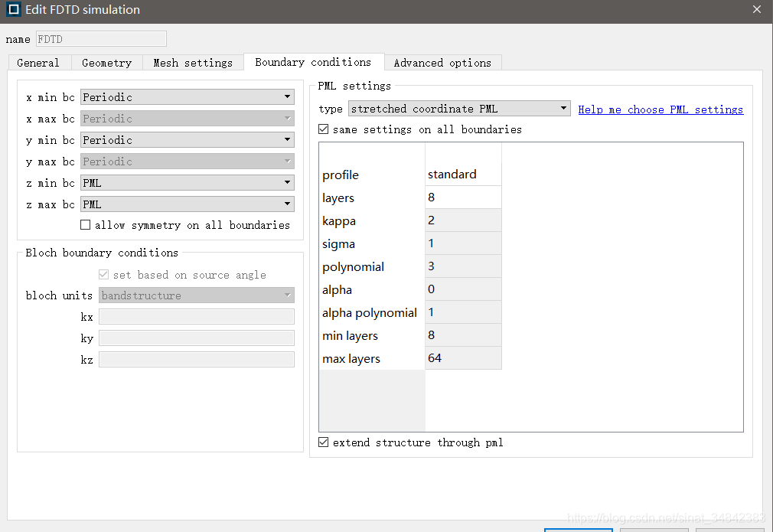Open the PML type dropdown
This screenshot has height=532, width=773.
point(459,109)
